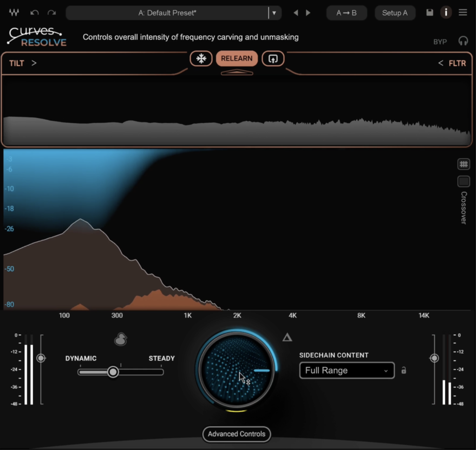This screenshot has width=476, height=450.
Task: Click the Waves logo icon
Action: [x=13, y=13]
